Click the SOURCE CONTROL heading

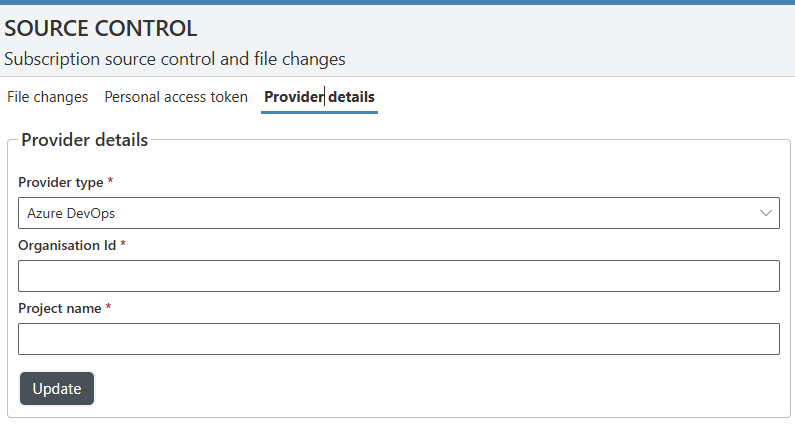pos(100,29)
